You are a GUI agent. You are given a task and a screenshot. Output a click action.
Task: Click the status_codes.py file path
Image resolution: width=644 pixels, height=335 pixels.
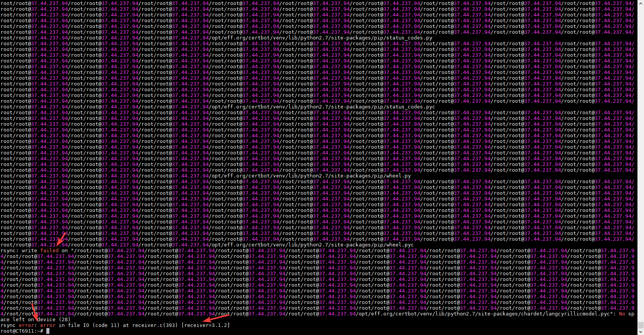(x=322, y=38)
